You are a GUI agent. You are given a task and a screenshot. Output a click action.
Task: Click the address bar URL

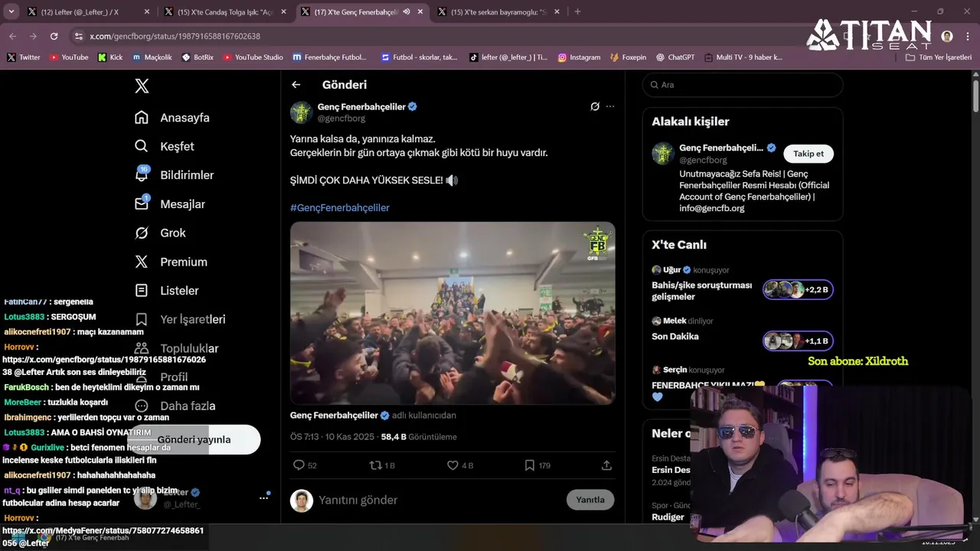175,36
